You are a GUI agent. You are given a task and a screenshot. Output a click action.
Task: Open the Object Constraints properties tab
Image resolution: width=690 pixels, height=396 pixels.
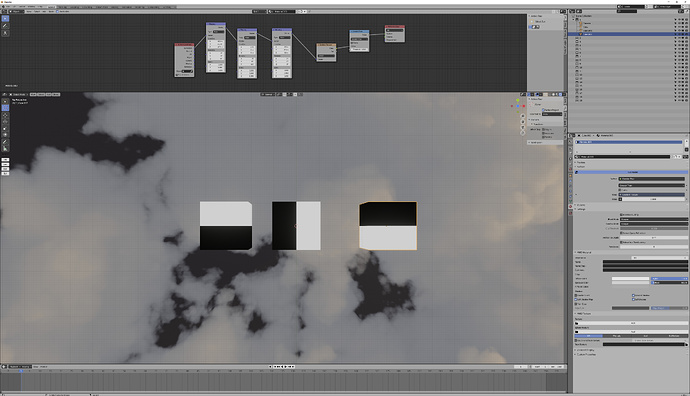point(570,196)
